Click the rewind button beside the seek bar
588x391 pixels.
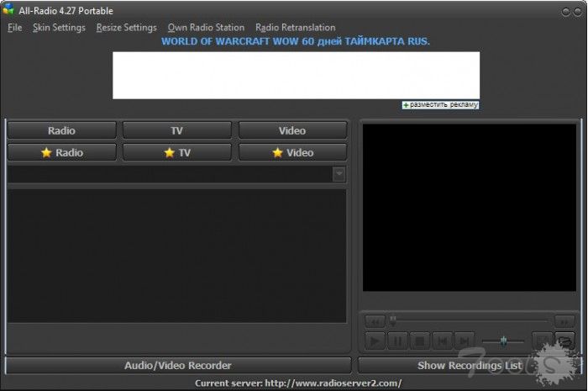pos(375,320)
